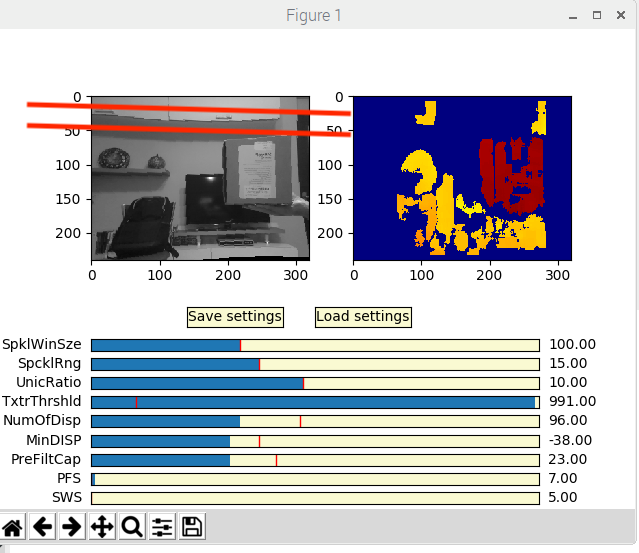Click the PFS slider track
The image size is (639, 553).
(x=315, y=479)
